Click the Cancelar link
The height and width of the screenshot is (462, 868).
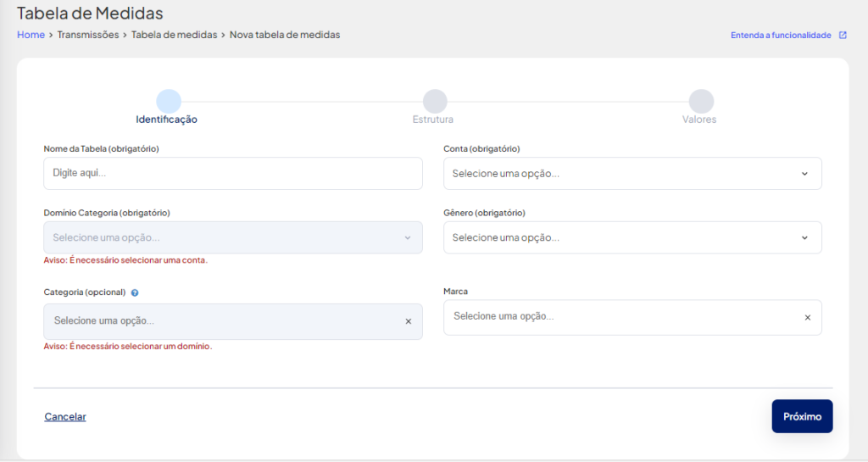[x=65, y=416]
